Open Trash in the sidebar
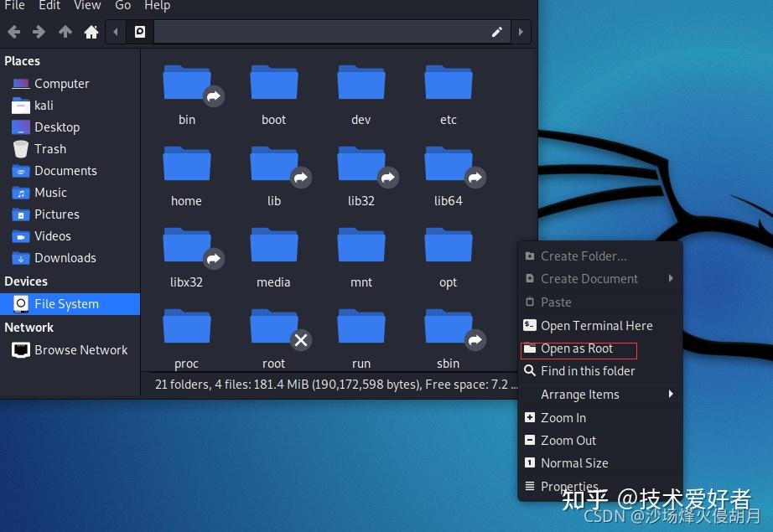 70,149
